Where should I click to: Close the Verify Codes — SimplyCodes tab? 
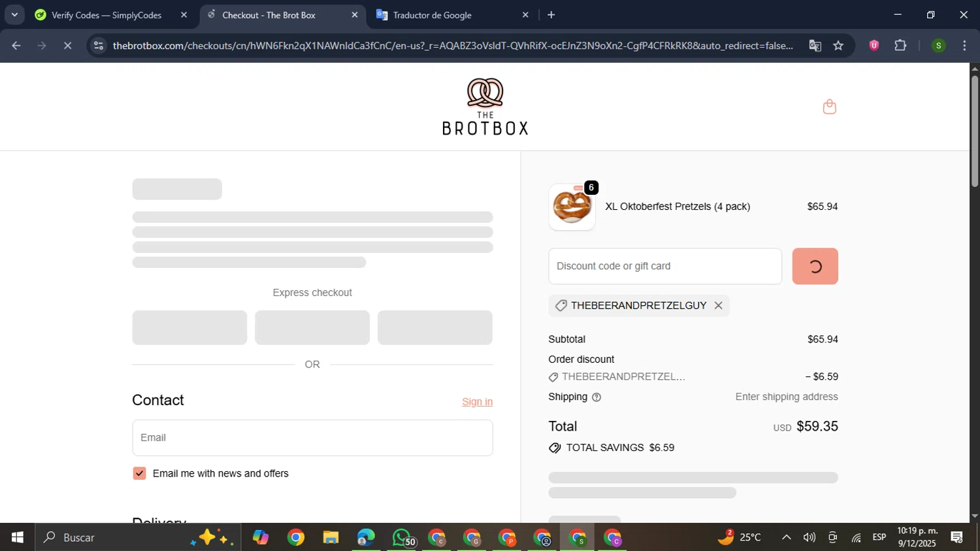pos(184,15)
